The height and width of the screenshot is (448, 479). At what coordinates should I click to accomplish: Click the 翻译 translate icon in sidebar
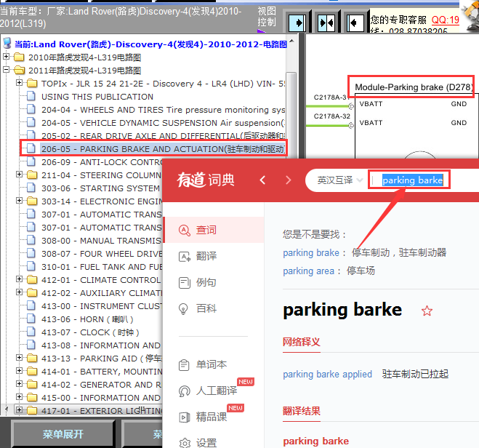click(x=184, y=257)
